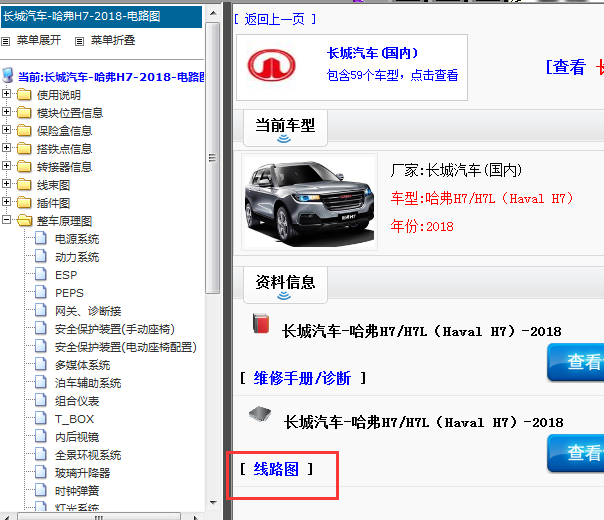
Task: Open the 线路图 link
Action: pos(276,469)
